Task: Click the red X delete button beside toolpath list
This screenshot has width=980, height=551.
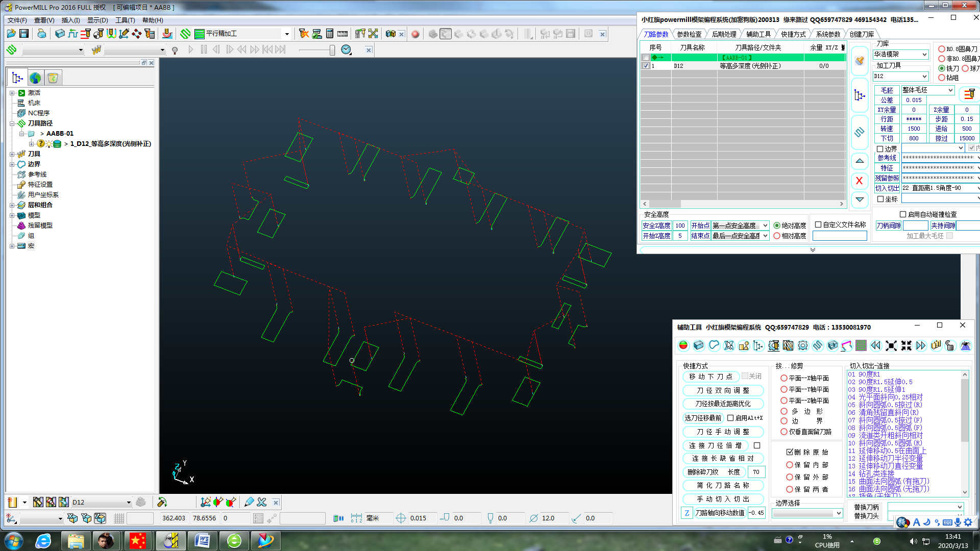Action: [x=860, y=181]
